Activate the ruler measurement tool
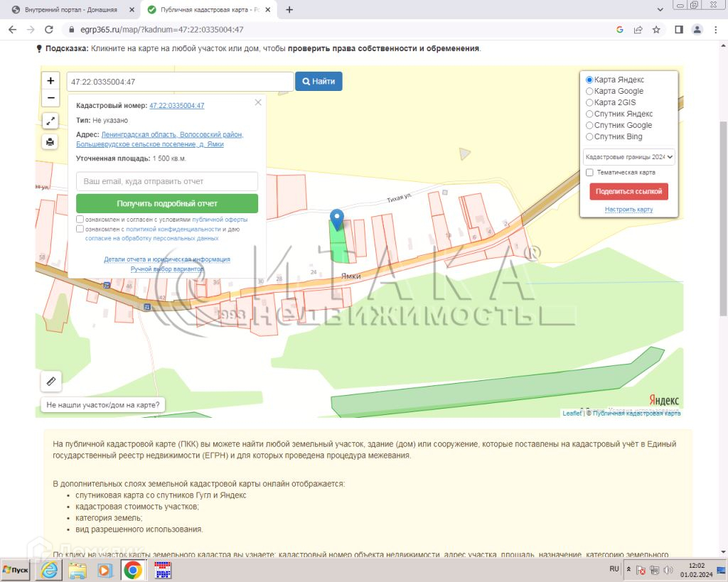This screenshot has width=728, height=582. pyautogui.click(x=51, y=382)
